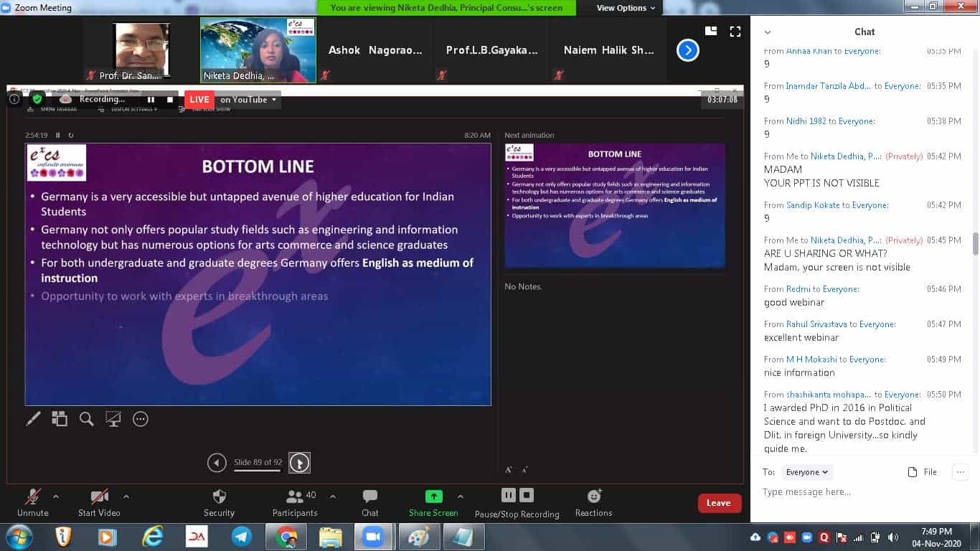This screenshot has height=551, width=980.
Task: Start Video with the camera button
Action: click(x=99, y=502)
